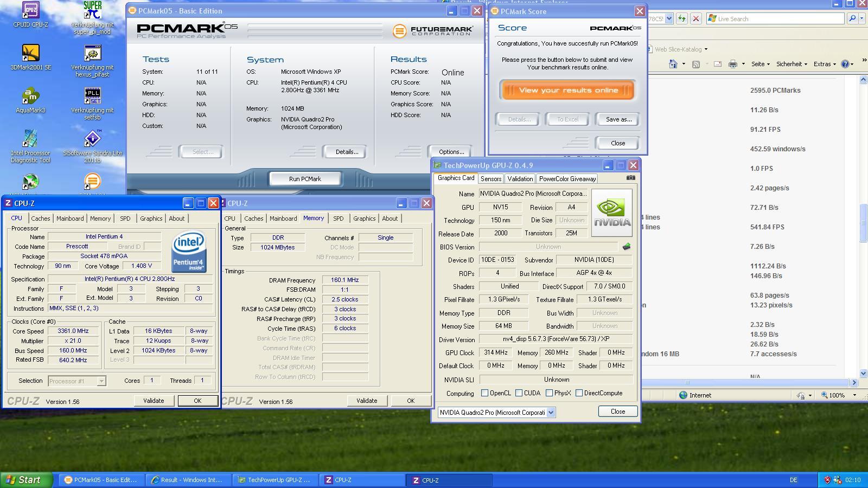Click the Futuremark Corporation logo
Screen dimensions: 868x488
pyautogui.click(x=433, y=31)
